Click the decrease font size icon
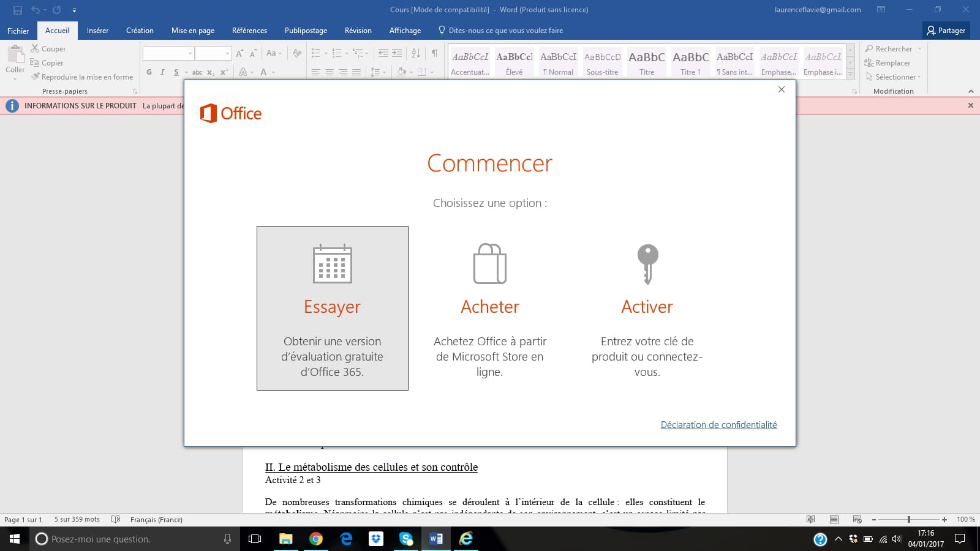This screenshot has height=551, width=980. point(253,54)
